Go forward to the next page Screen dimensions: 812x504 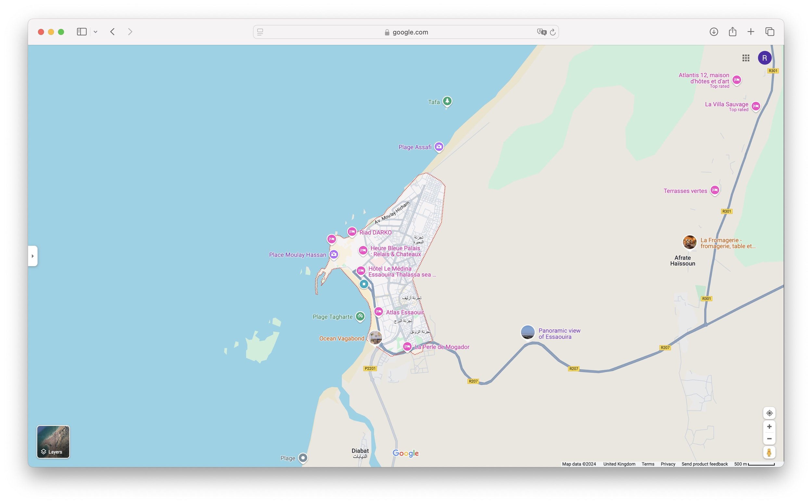click(x=130, y=32)
